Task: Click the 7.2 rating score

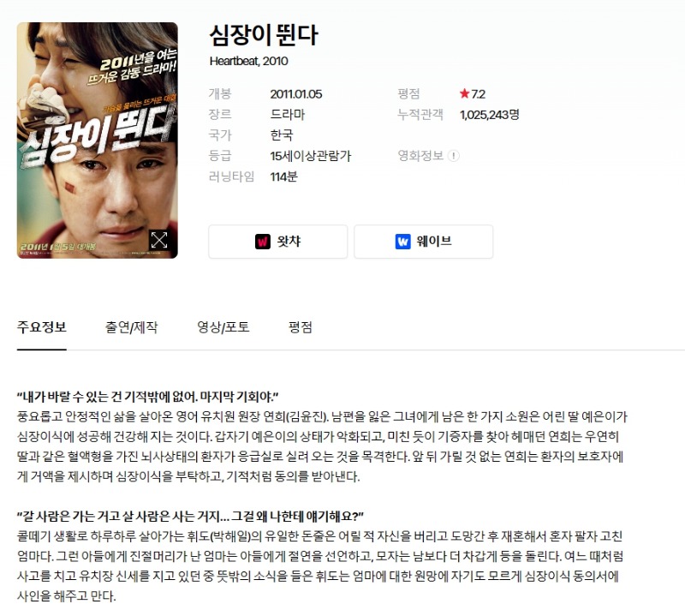Action: coord(479,94)
